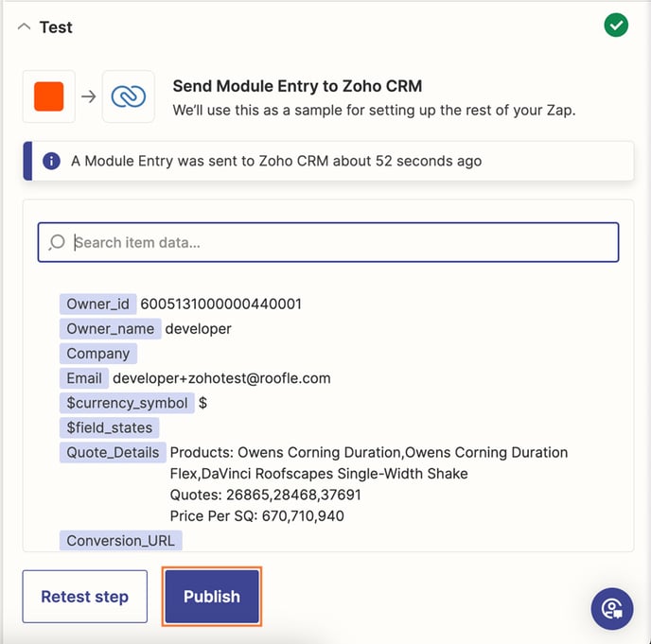The image size is (651, 644).
Task: Click the Price Per SQ: 670,710,940 line
Action: tap(257, 516)
